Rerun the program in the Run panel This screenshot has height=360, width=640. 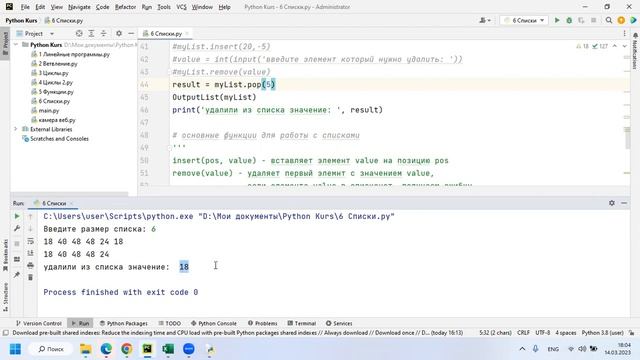[x=17, y=216]
